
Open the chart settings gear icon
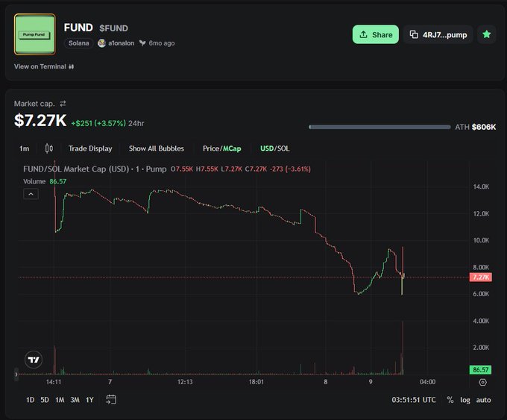coord(482,383)
